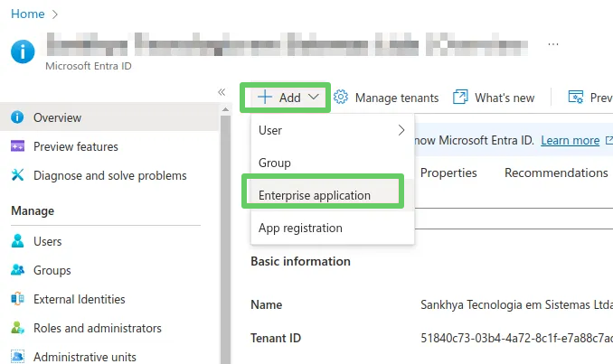The image size is (613, 364).
Task: Click the blue info icon beside the tenant title
Action: [23, 51]
